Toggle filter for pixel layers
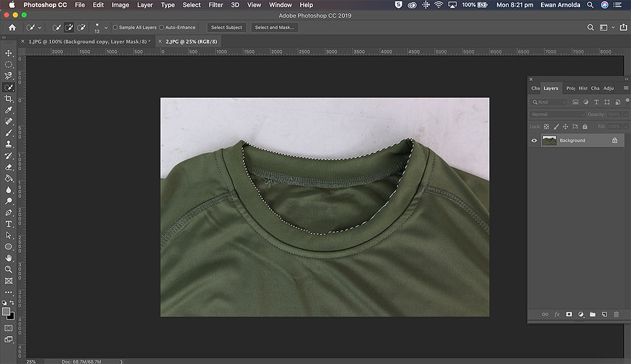Viewport: 631px width, 364px height. 576,102
